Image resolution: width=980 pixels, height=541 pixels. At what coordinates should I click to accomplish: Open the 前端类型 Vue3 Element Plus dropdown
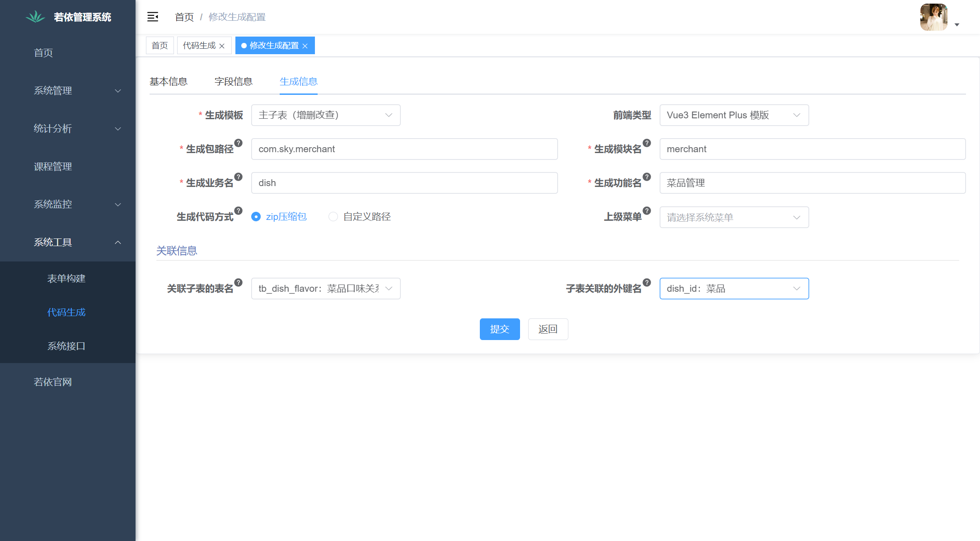(734, 115)
